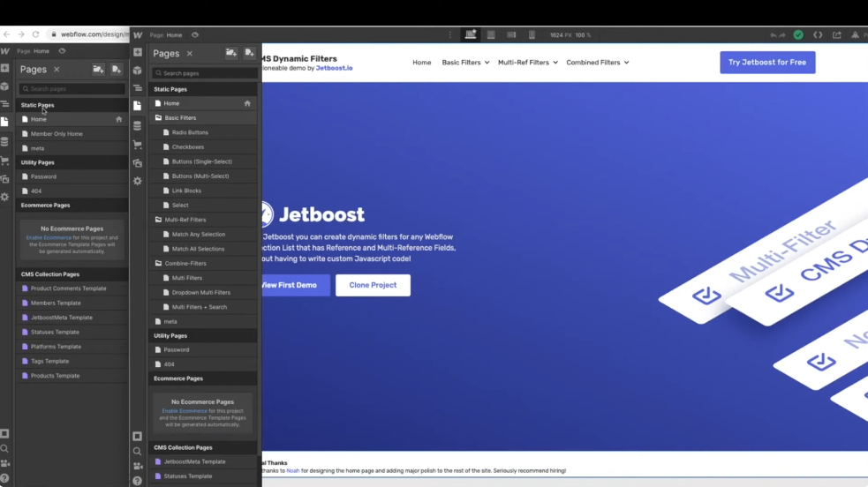This screenshot has width=868, height=487.
Task: Click Try Jetboost for Free button
Action: pos(767,63)
